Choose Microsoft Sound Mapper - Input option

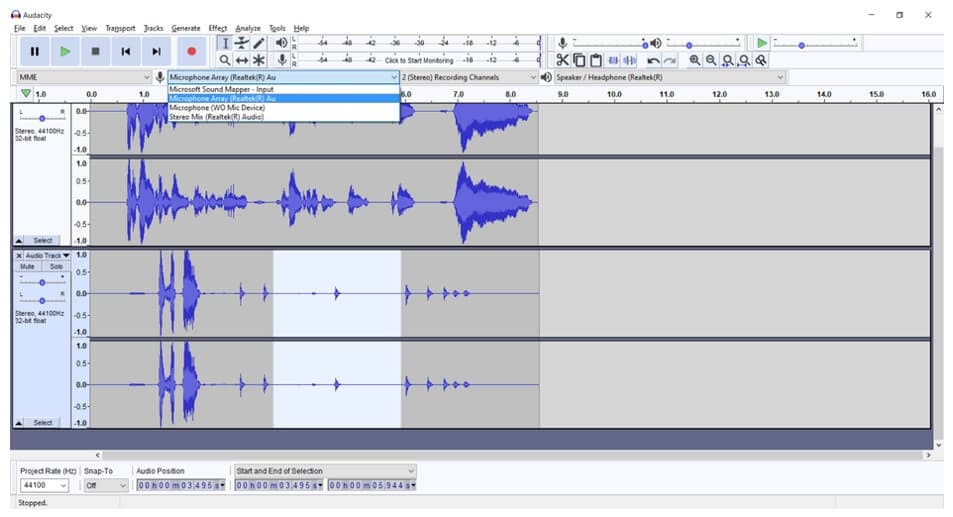(283, 89)
